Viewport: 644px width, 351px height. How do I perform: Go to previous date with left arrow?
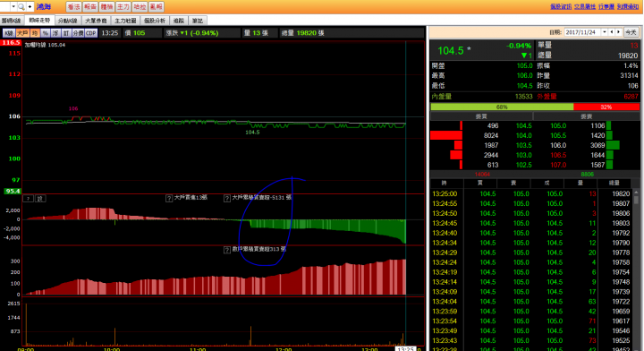[x=612, y=32]
